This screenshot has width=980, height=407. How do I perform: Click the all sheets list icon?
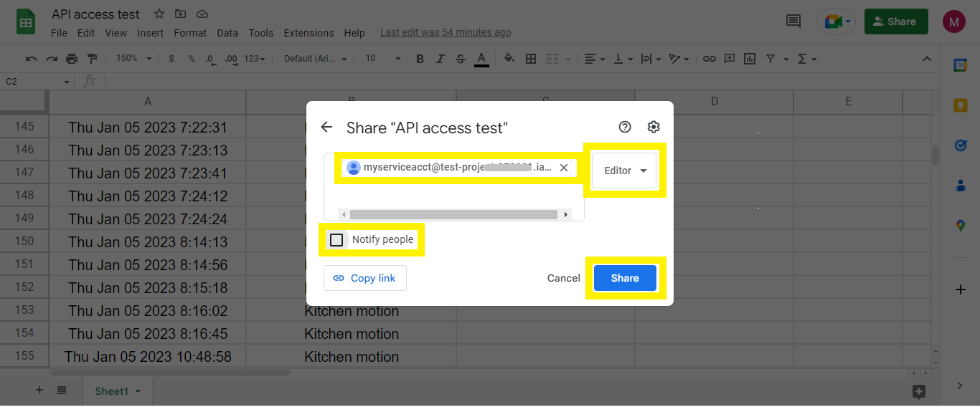tap(62, 391)
